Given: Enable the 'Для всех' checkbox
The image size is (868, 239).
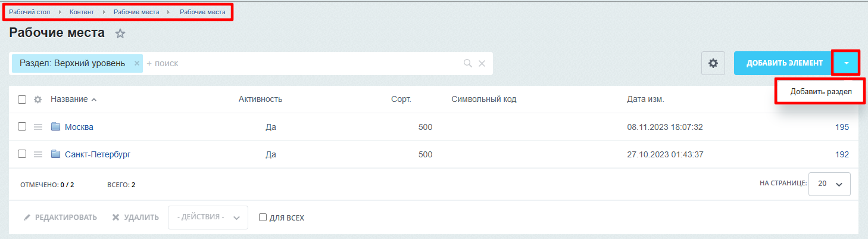Looking at the screenshot, I should click(263, 218).
